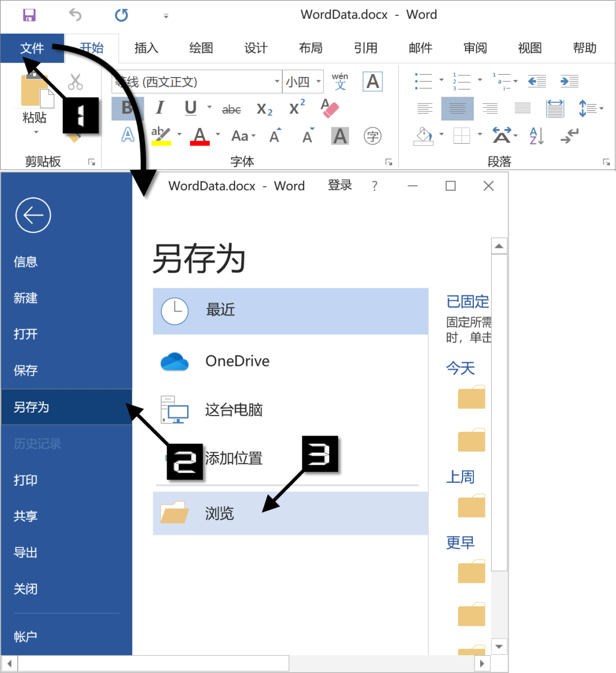Switch to the 插入 ribbon tab
The width and height of the screenshot is (616, 673).
(146, 48)
